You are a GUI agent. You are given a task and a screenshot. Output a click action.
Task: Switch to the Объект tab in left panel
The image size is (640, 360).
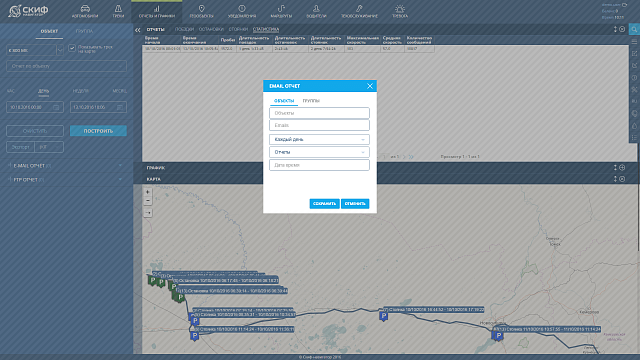[49, 31]
